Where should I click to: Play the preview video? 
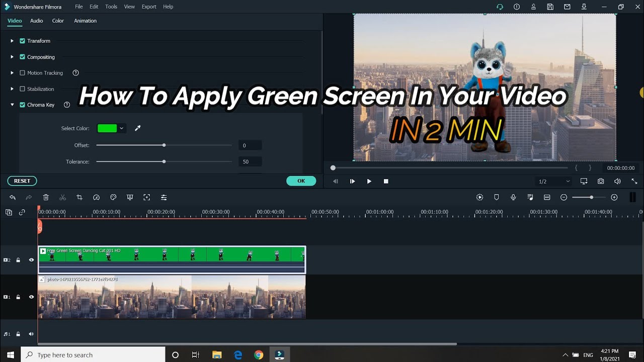(369, 181)
